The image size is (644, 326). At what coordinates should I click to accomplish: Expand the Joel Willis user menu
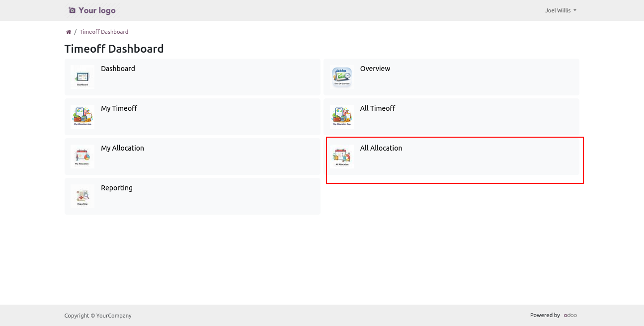560,10
